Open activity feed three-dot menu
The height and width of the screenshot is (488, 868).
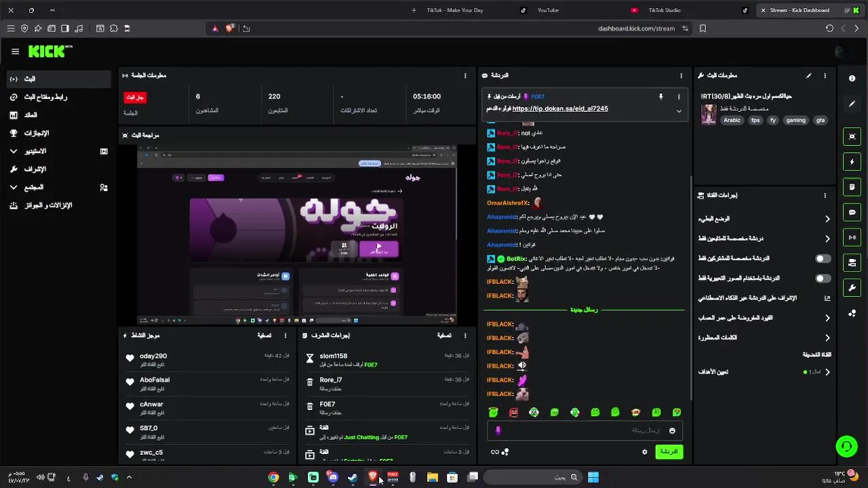point(285,335)
